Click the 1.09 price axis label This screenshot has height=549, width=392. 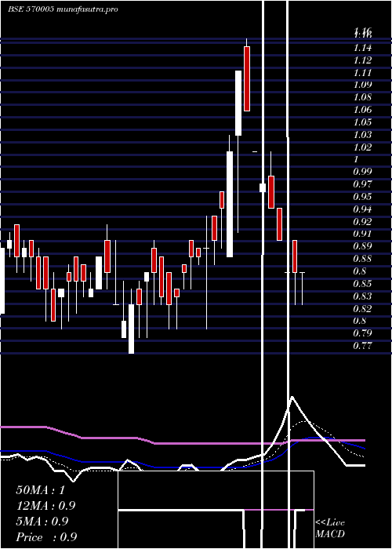tap(362, 85)
